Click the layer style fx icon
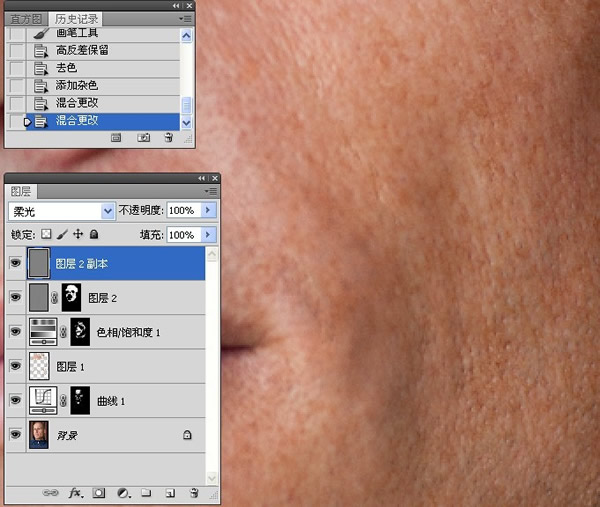This screenshot has width=600, height=507. click(75, 493)
